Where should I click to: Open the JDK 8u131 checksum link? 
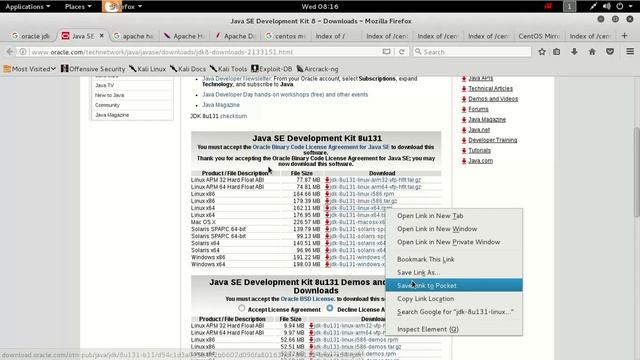tap(233, 116)
